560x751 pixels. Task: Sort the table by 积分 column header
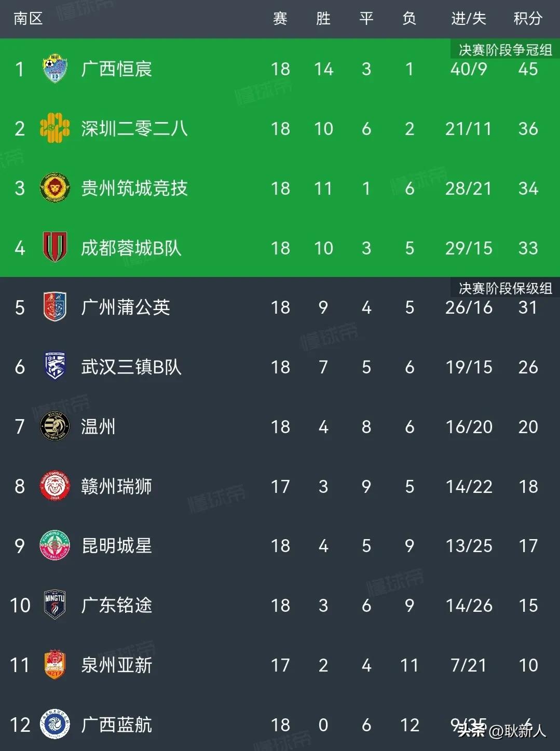point(528,19)
